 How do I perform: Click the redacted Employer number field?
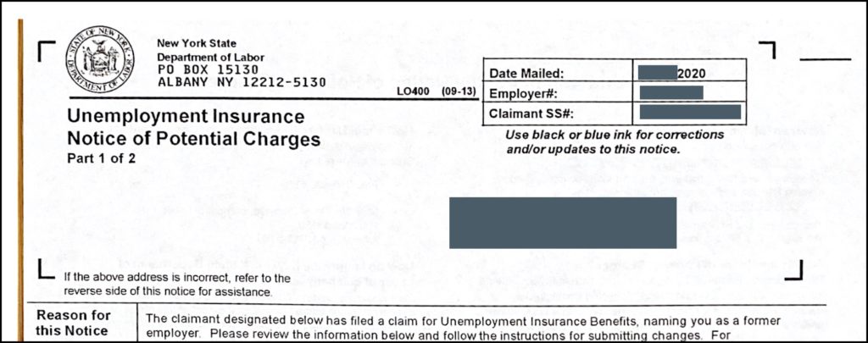click(x=671, y=92)
